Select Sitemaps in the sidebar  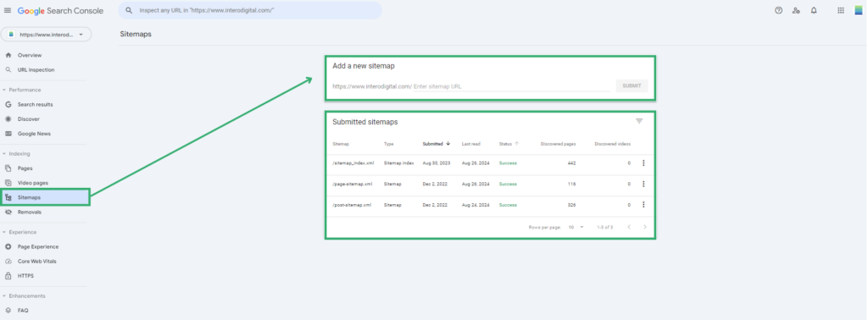[x=45, y=197]
